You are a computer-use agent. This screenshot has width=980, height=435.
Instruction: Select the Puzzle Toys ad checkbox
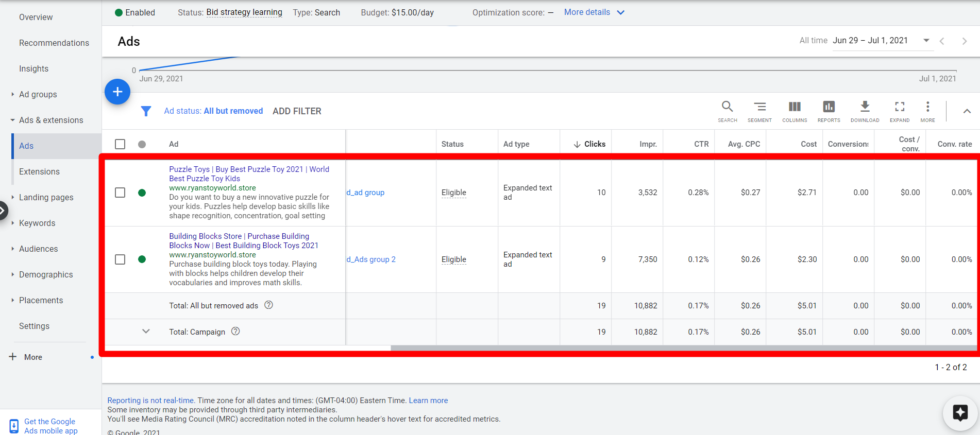120,193
